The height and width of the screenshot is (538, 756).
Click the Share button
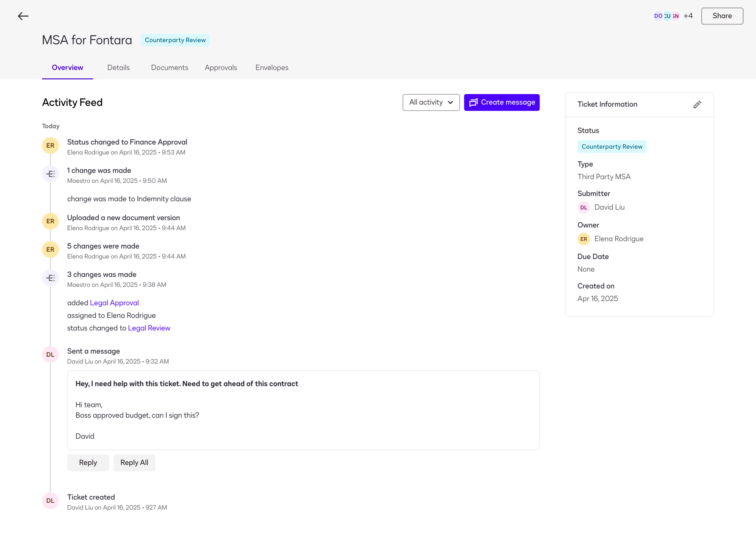pos(722,16)
